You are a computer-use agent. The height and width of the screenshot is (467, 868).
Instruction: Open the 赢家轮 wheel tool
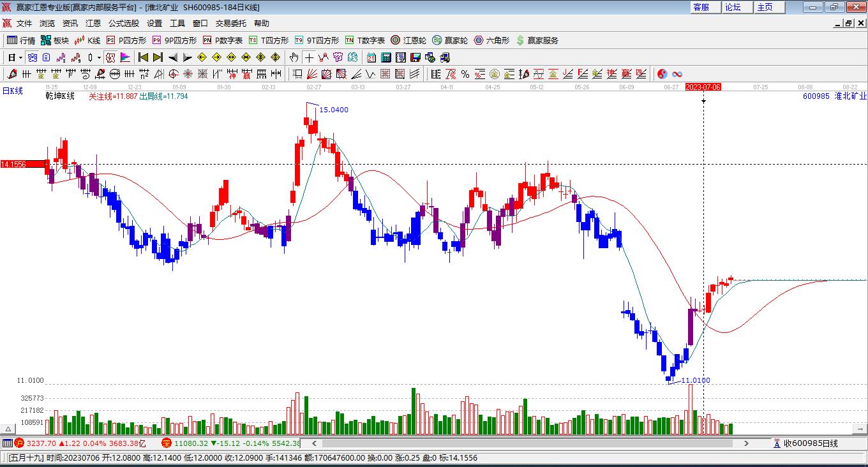click(x=450, y=40)
